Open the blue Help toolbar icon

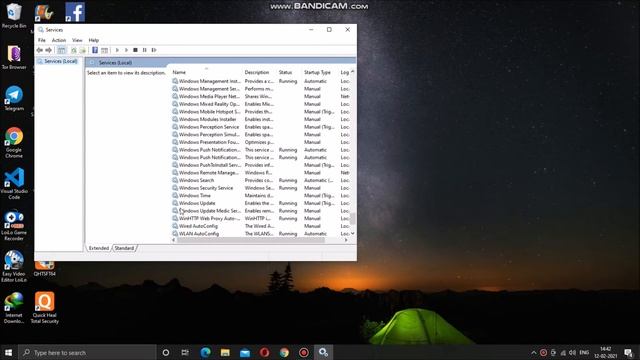coord(95,50)
